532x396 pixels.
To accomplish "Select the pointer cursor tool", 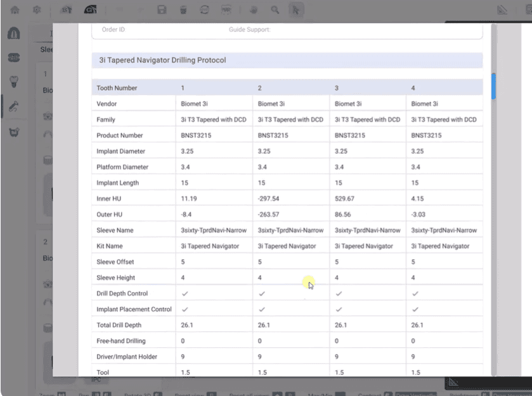I will pyautogui.click(x=296, y=10).
